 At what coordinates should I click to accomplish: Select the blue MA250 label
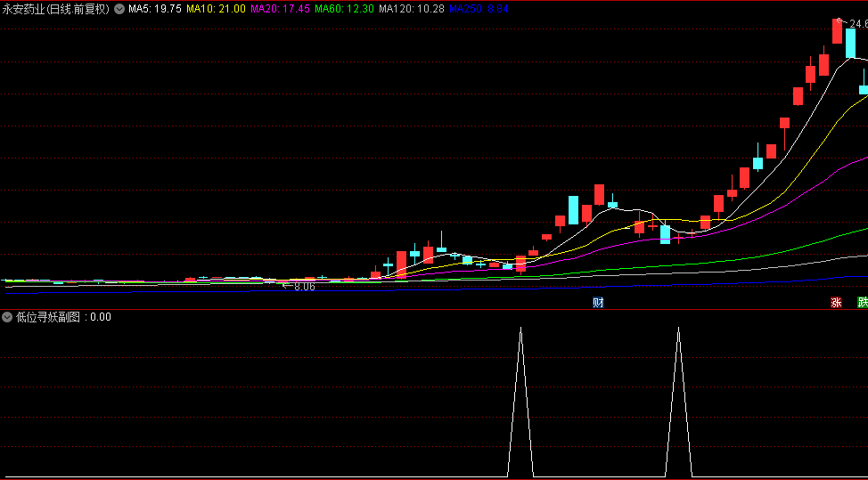479,9
